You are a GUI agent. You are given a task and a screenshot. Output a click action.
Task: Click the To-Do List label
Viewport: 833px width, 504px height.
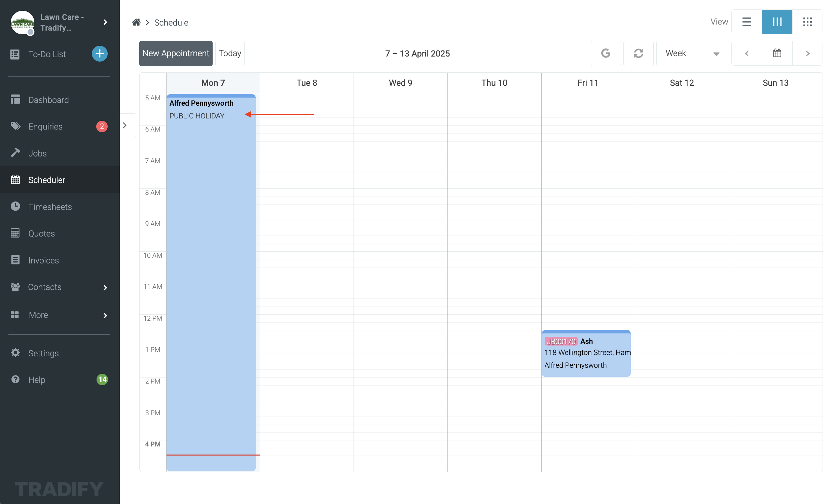click(47, 54)
